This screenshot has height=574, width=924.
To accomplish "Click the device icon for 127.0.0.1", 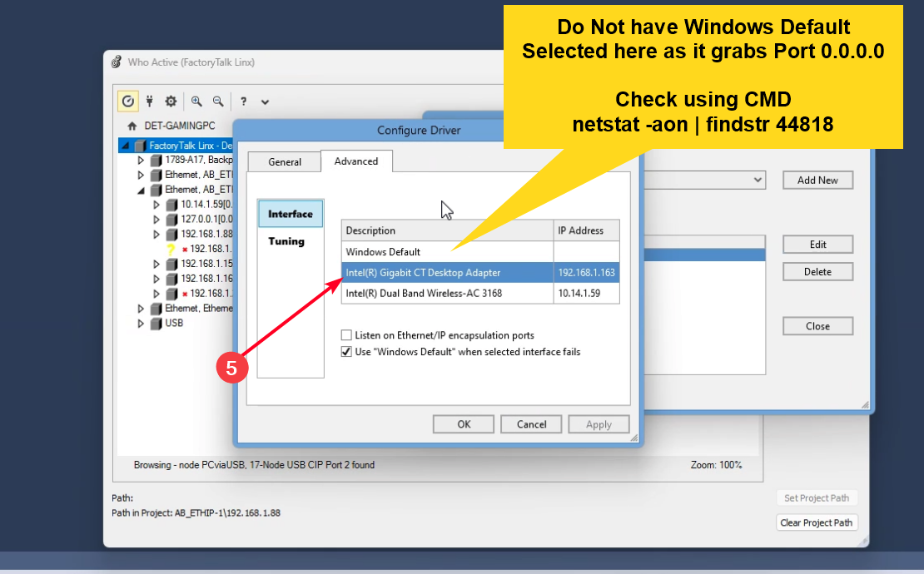I will pyautogui.click(x=171, y=219).
